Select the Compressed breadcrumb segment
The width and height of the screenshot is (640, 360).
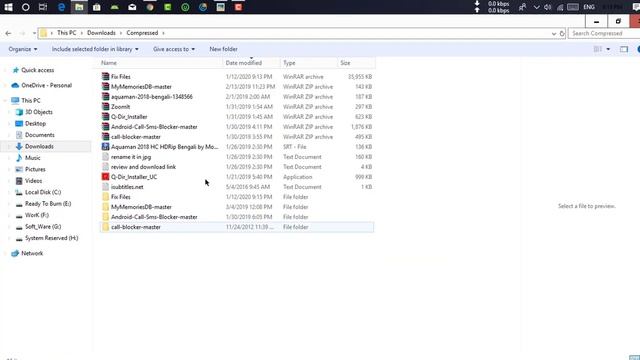pyautogui.click(x=142, y=33)
